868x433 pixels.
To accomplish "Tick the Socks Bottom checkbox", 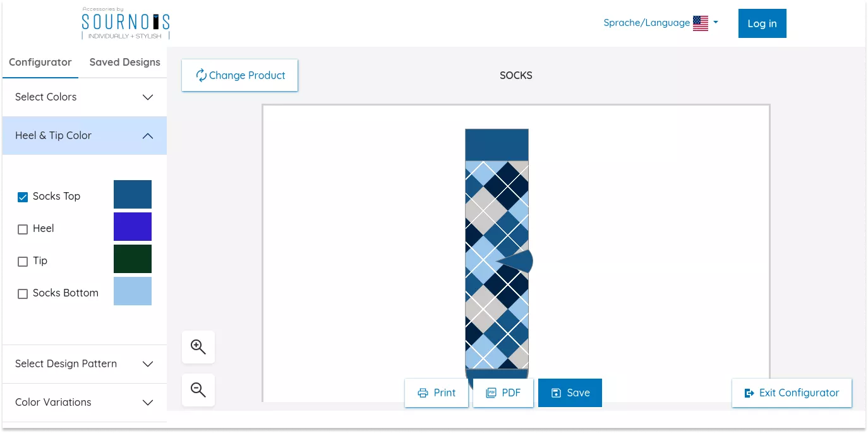I will [23, 294].
